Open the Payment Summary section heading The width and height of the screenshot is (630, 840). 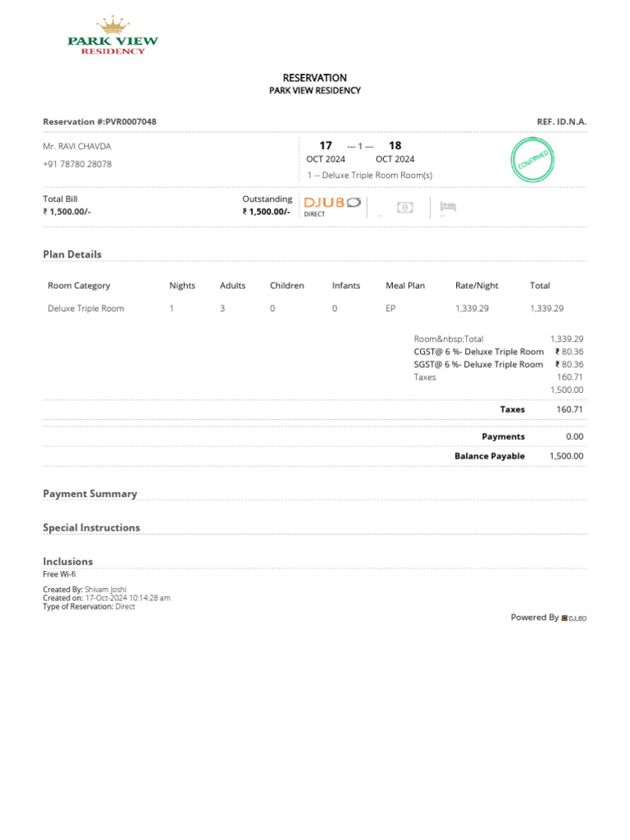[x=90, y=494]
